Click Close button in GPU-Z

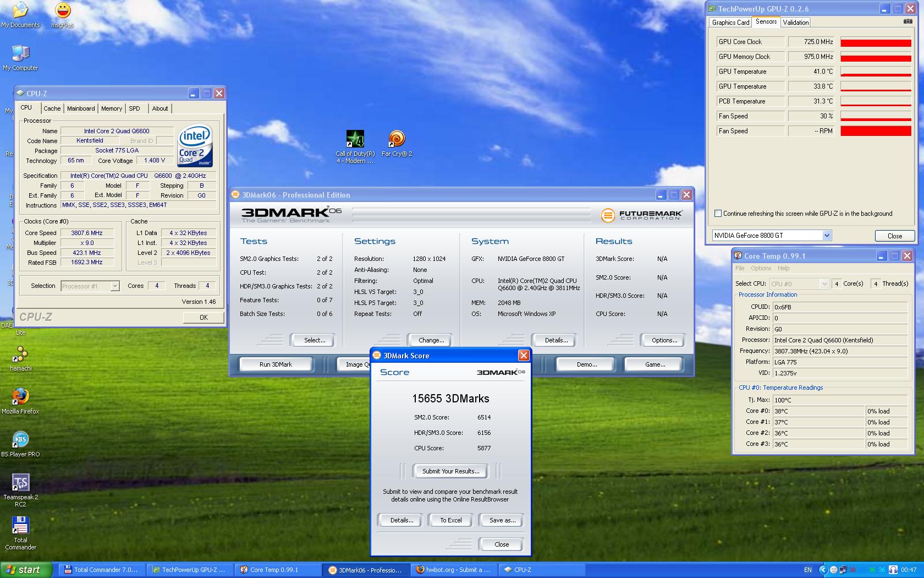point(895,236)
